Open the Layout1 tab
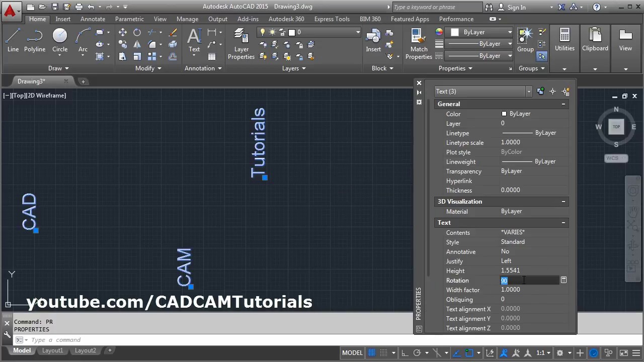Image resolution: width=644 pixels, height=362 pixels. point(52,350)
